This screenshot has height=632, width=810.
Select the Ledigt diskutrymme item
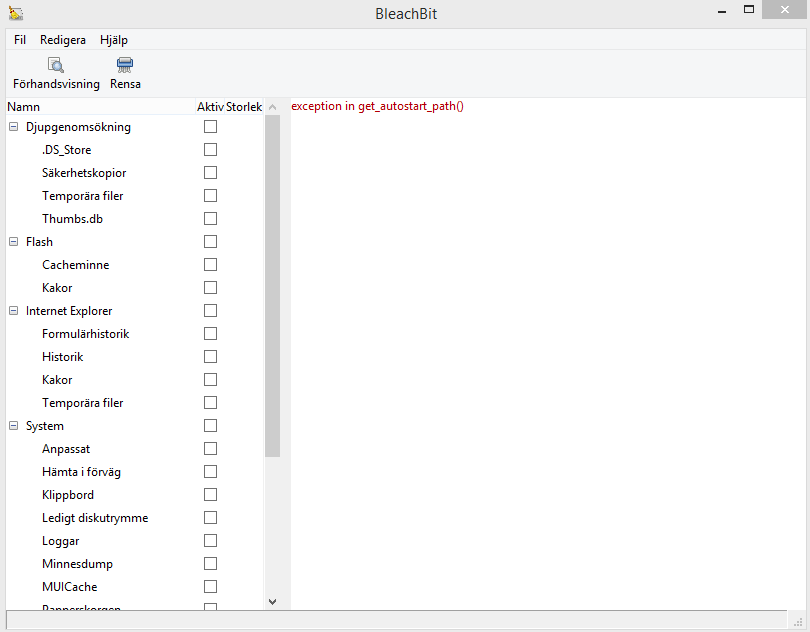[x=95, y=518]
